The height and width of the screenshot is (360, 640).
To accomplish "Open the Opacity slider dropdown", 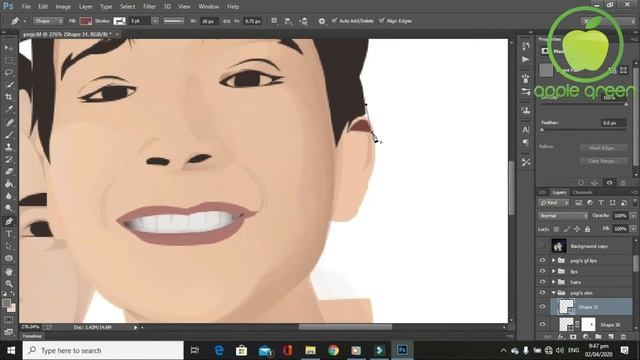I will tap(633, 216).
